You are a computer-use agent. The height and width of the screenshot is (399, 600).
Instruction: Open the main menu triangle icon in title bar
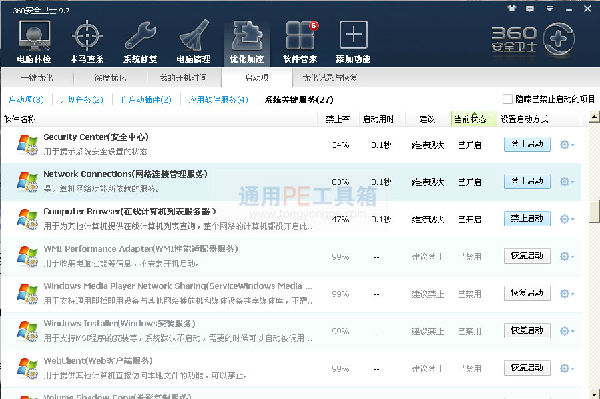click(x=549, y=8)
